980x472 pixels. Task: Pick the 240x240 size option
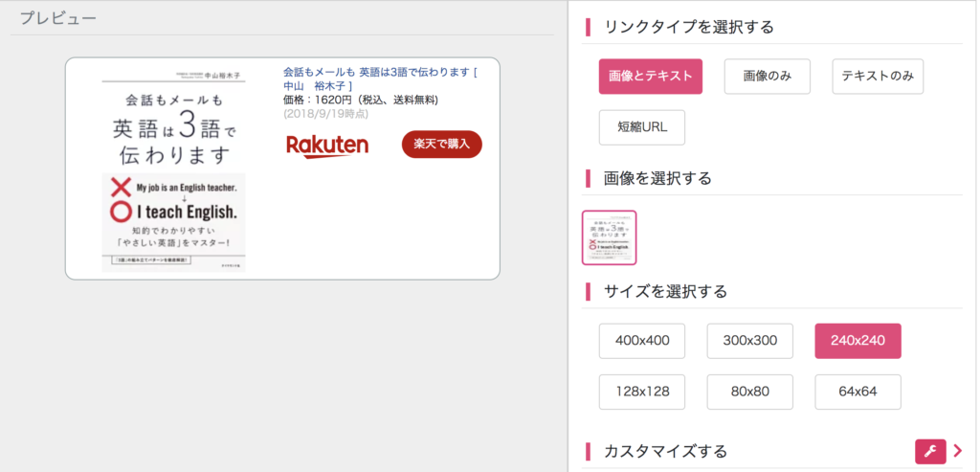tap(857, 341)
